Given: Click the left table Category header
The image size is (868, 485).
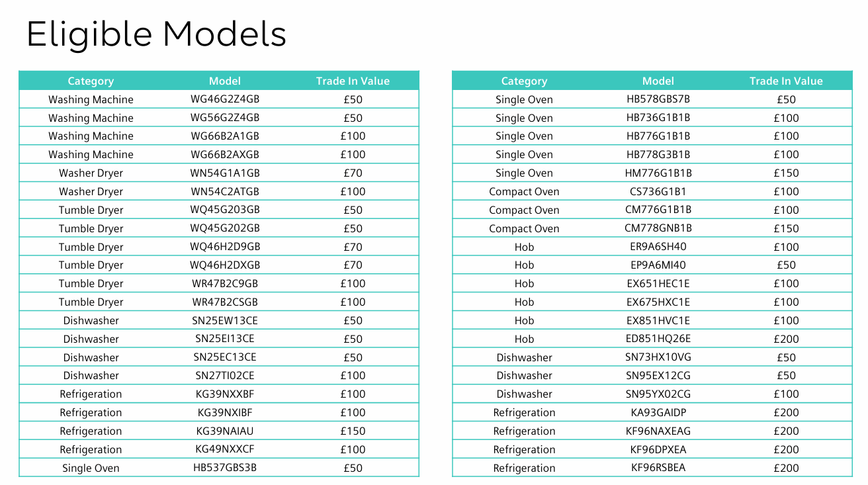Looking at the screenshot, I should coord(91,81).
